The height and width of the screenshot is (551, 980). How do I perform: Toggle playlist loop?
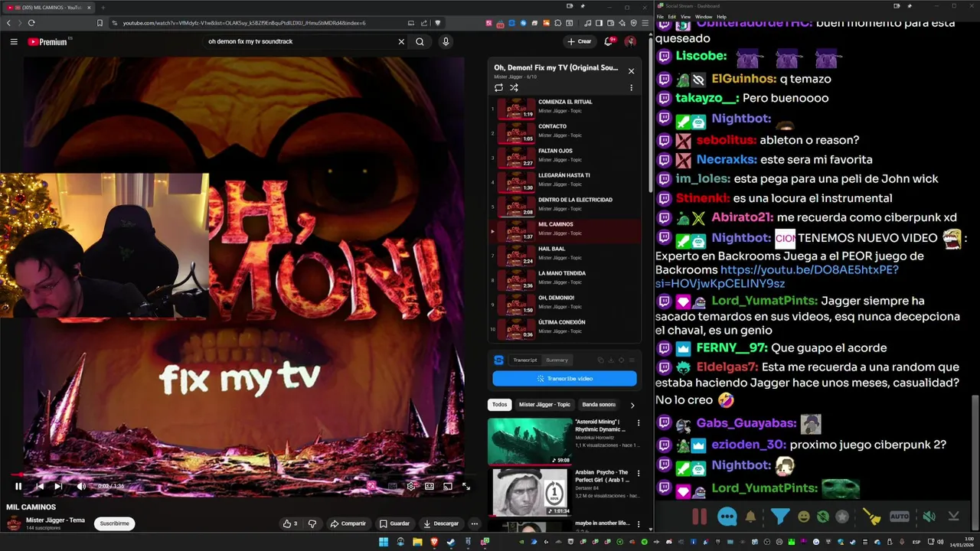pyautogui.click(x=498, y=87)
